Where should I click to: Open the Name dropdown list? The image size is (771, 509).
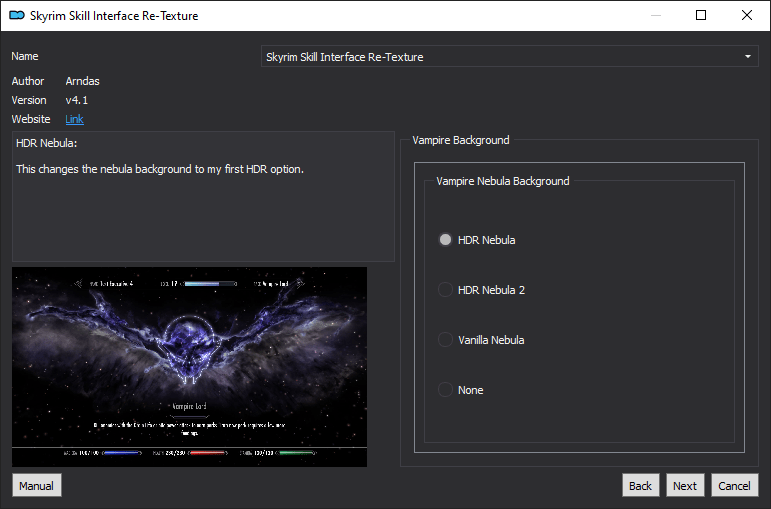click(x=509, y=57)
